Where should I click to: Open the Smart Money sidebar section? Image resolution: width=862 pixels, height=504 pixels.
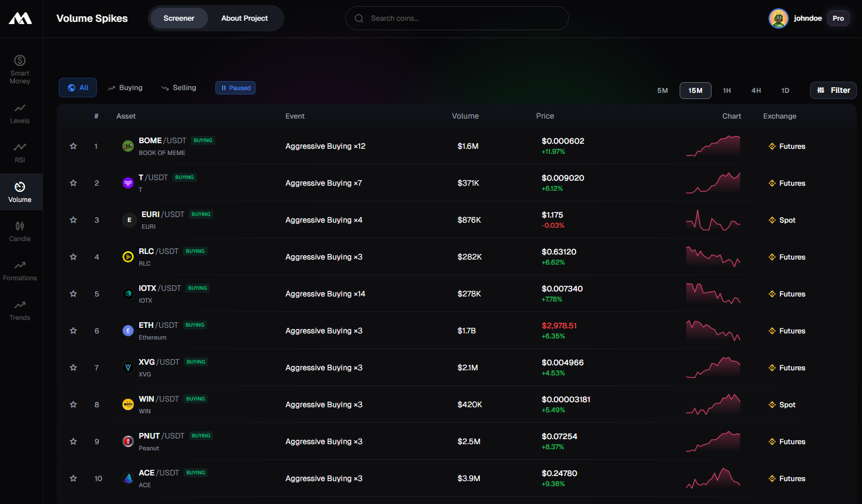[20, 69]
